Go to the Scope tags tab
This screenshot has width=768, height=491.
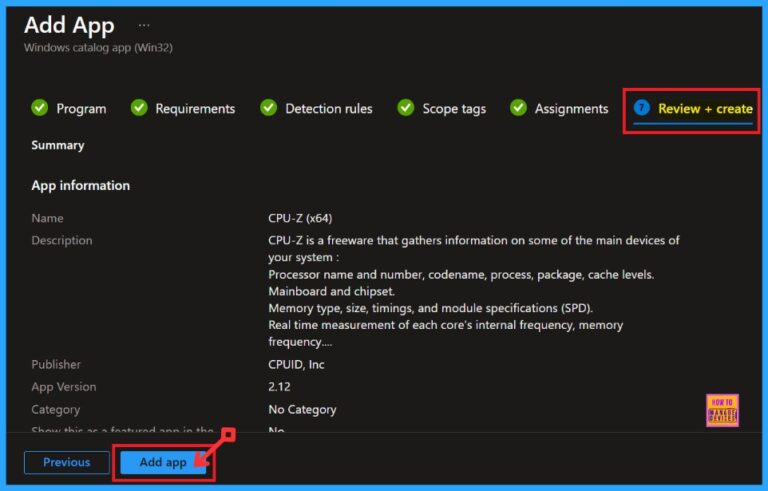point(442,108)
